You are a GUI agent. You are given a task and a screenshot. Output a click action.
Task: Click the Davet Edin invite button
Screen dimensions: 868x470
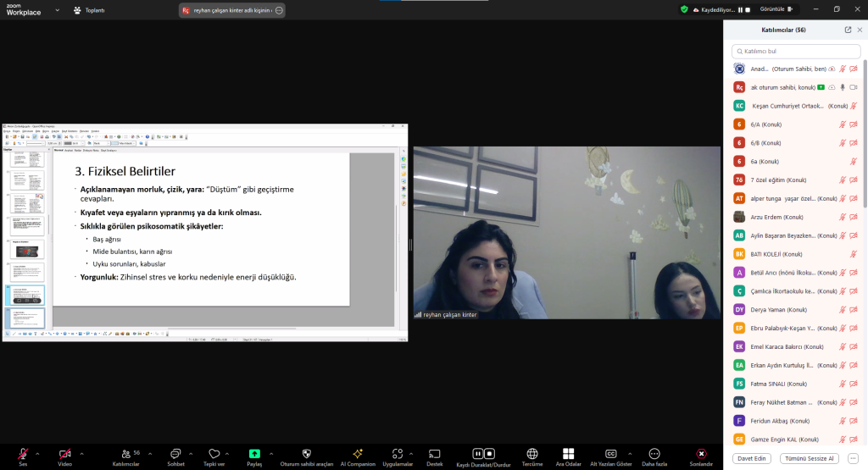pos(752,458)
